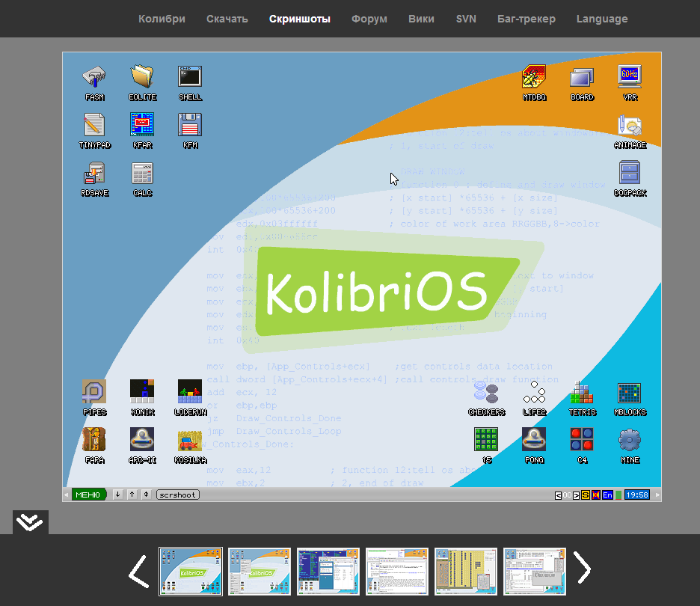Go to previous thumbnails with left arrow
Image resolution: width=700 pixels, height=606 pixels.
138,571
